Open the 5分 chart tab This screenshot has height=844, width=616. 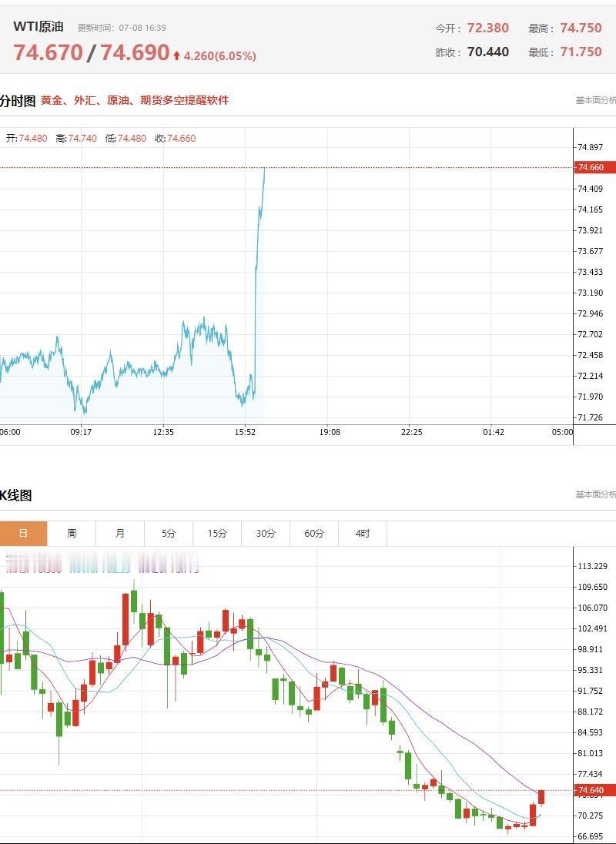click(x=169, y=534)
